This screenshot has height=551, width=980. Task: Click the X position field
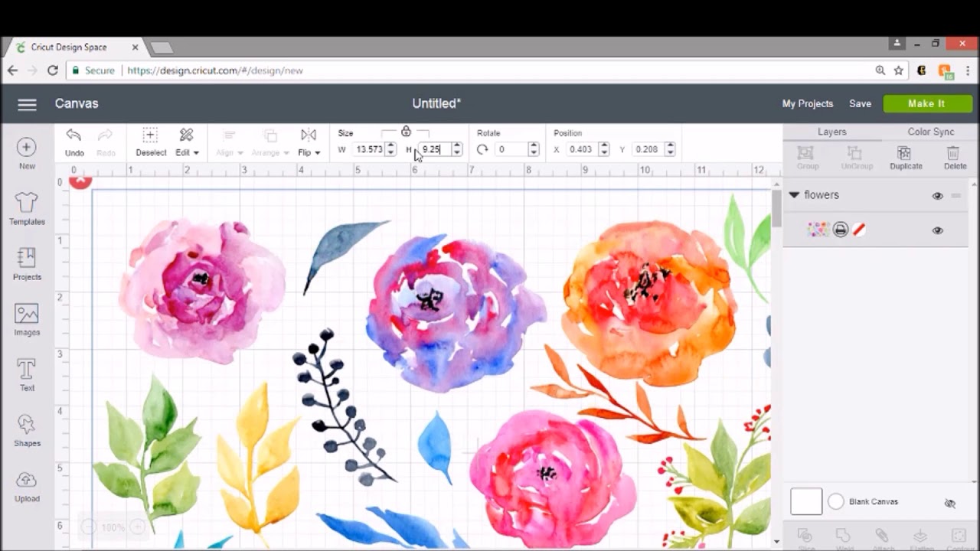coord(580,149)
